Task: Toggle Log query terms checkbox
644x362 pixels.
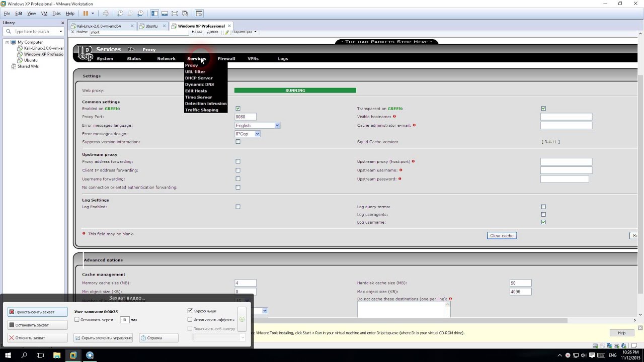Action: point(543,207)
